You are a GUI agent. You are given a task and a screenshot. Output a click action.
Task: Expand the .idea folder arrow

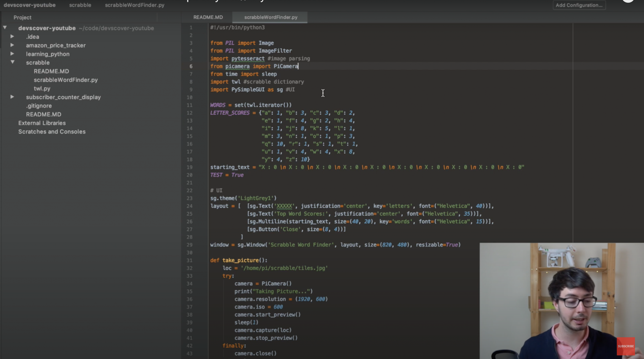click(x=12, y=36)
